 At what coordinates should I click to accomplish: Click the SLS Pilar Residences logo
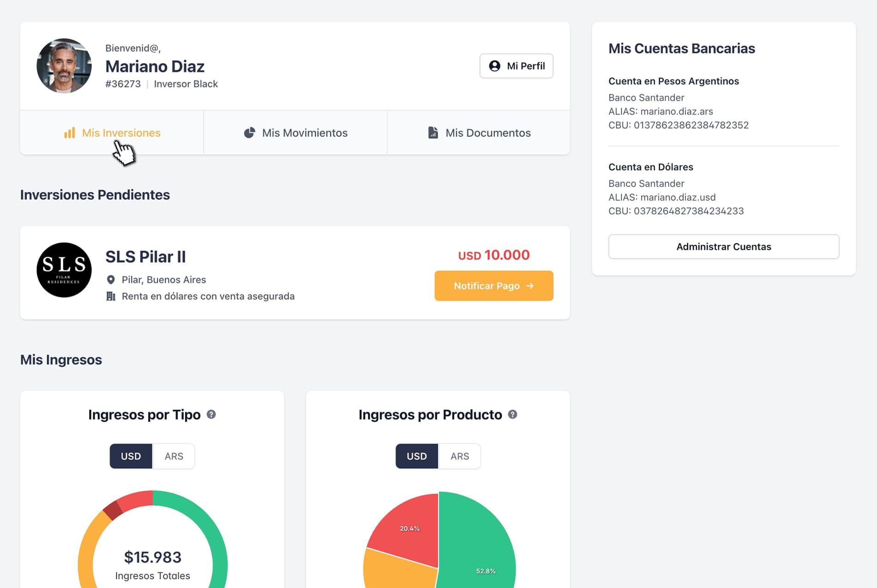point(64,270)
